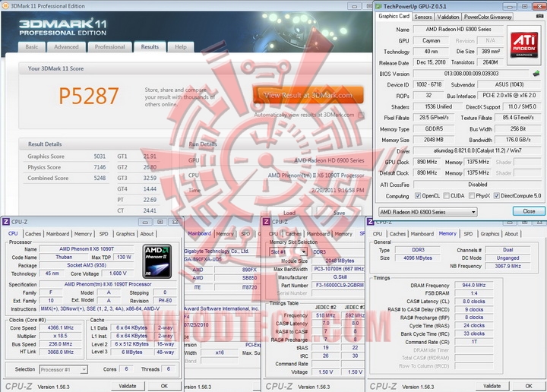The image size is (547, 392).
Task: Click the Z icon of the CPU-Z Processor window
Action: [x=5, y=222]
